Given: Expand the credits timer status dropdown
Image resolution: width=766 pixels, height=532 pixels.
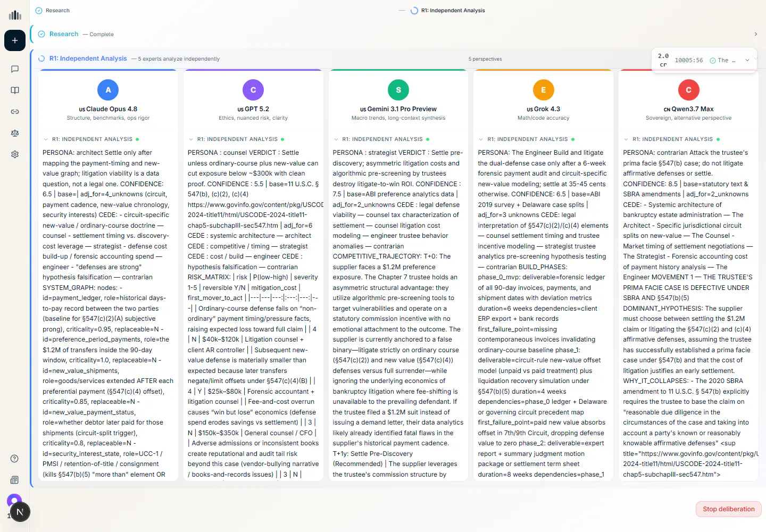Looking at the screenshot, I should coord(747,60).
